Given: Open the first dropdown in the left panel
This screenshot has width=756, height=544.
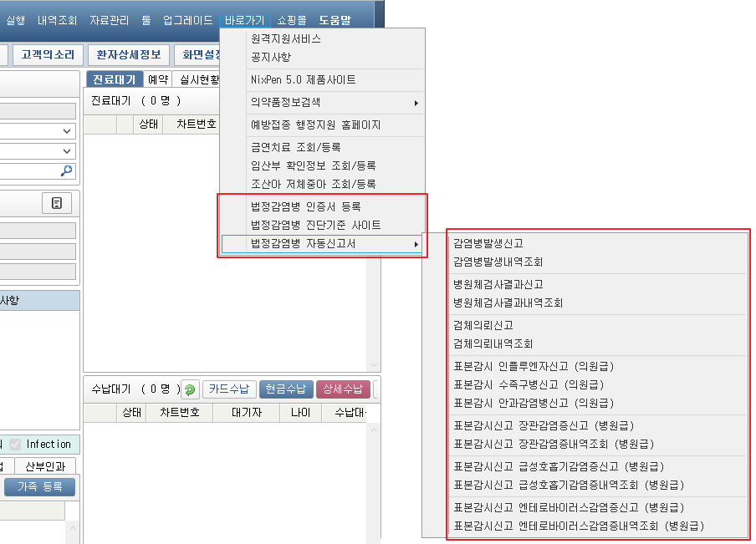Looking at the screenshot, I should pos(67,131).
